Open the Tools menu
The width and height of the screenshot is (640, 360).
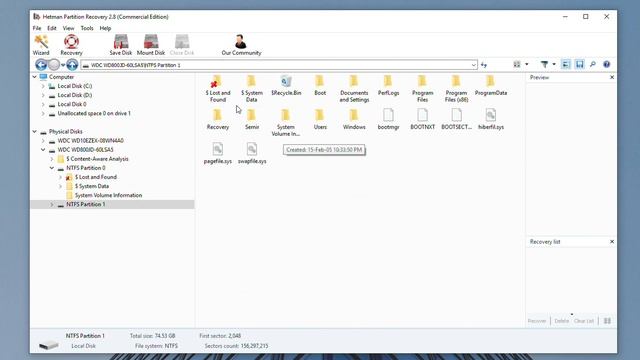pyautogui.click(x=87, y=28)
